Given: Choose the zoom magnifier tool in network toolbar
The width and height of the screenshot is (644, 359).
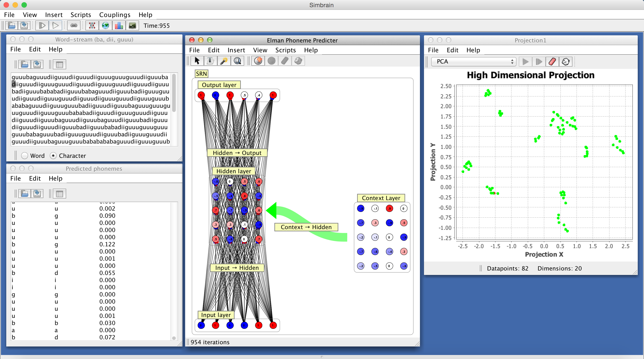Looking at the screenshot, I should (x=237, y=61).
